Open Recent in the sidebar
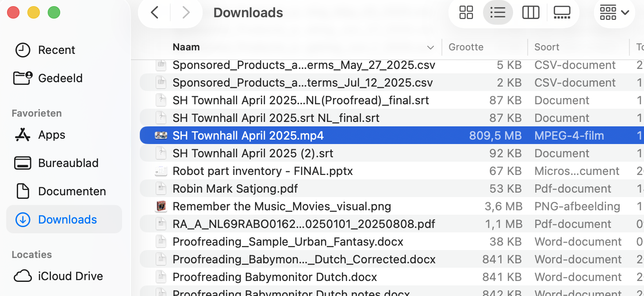Image resolution: width=644 pixels, height=296 pixels. (57, 49)
